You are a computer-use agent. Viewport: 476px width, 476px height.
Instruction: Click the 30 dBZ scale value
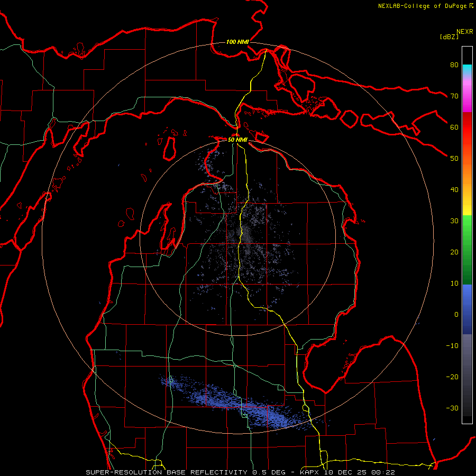[x=454, y=221]
